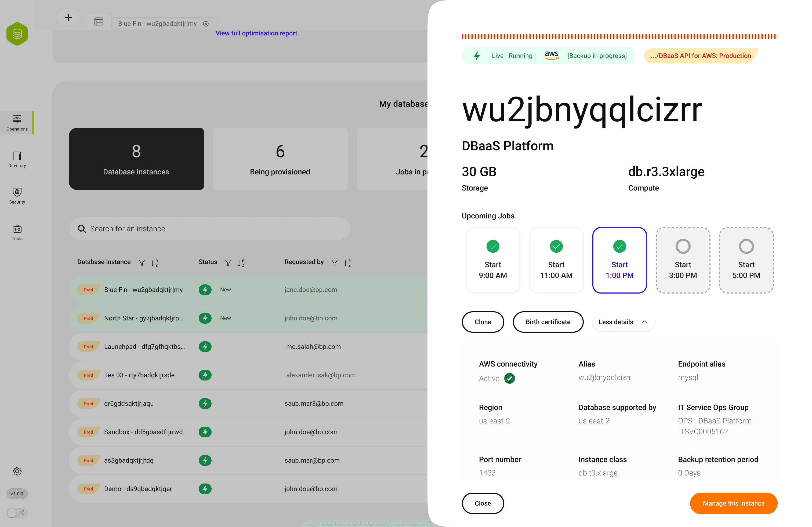Filter the Status column
812x527 pixels.
click(x=228, y=262)
